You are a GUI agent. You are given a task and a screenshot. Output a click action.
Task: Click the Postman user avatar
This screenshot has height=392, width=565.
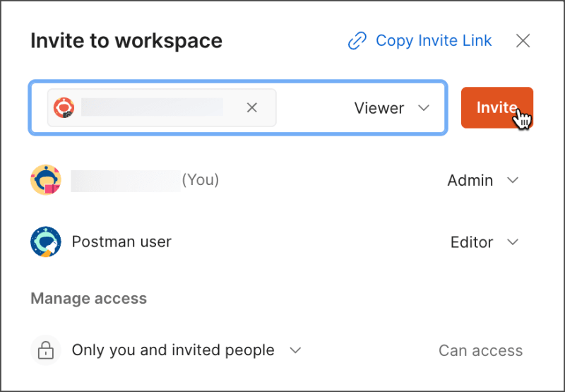coord(46,242)
